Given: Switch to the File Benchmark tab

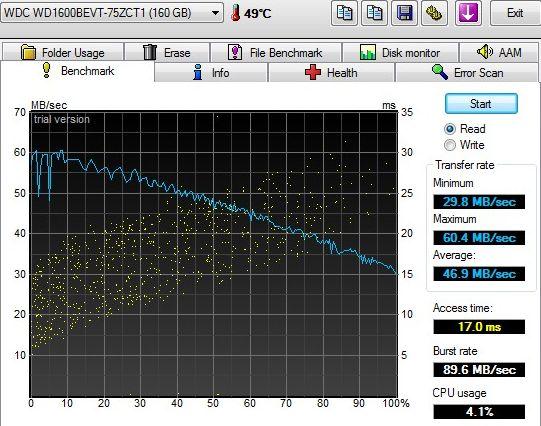Looking at the screenshot, I should click(276, 52).
